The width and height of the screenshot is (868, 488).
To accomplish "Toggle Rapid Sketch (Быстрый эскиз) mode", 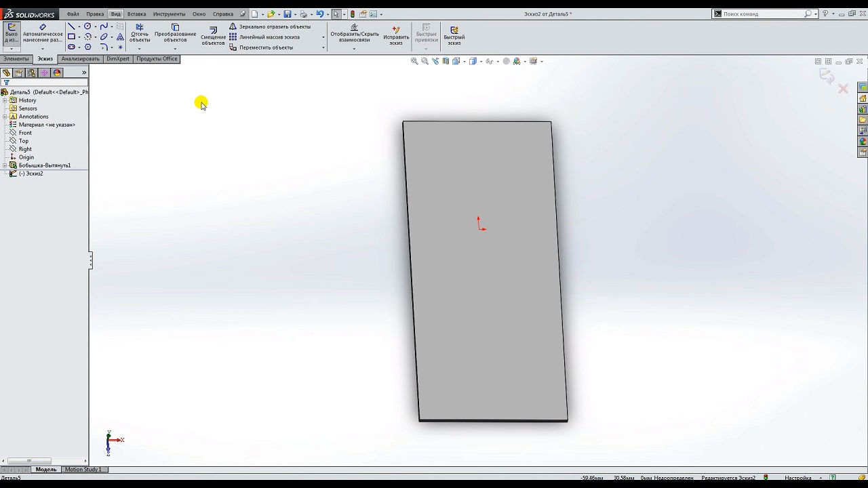I will [x=454, y=35].
